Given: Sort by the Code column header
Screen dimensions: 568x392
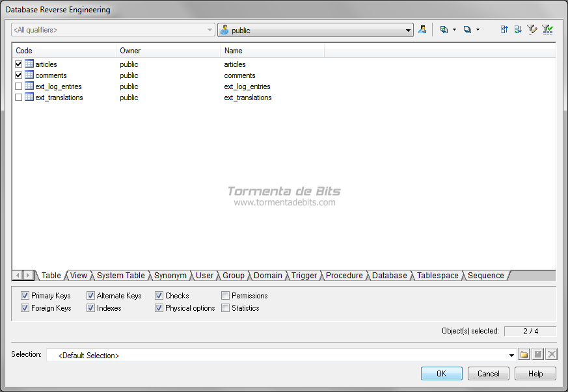Looking at the screenshot, I should pyautogui.click(x=64, y=51).
